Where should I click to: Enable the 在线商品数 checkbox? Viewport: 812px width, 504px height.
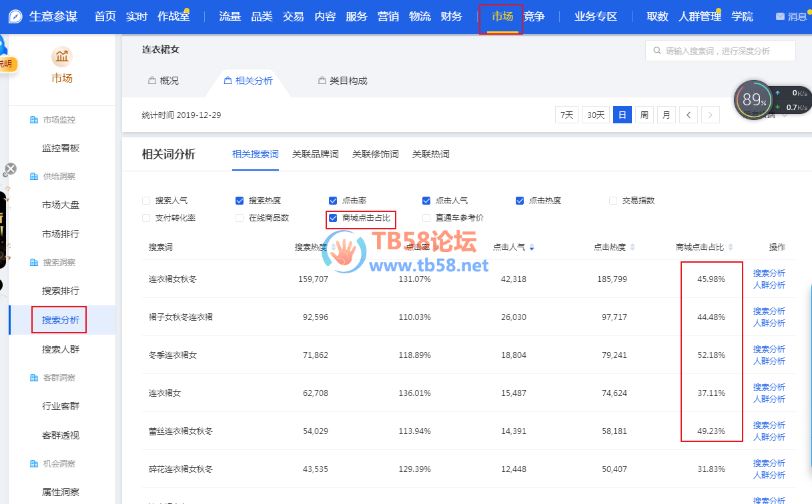(240, 218)
